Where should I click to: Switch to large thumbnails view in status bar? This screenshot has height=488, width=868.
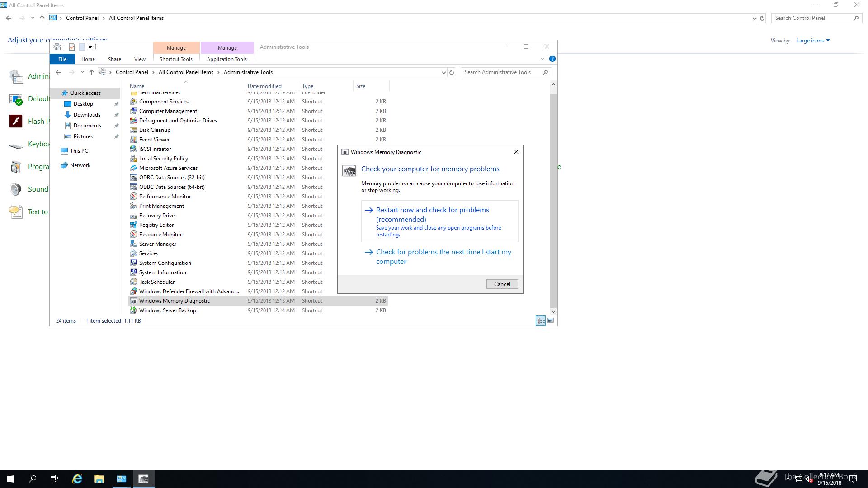(x=551, y=320)
